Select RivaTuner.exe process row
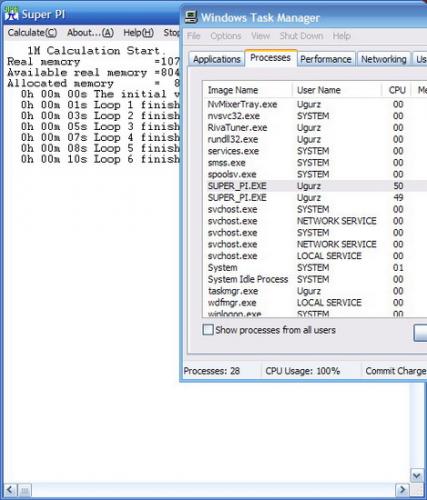The height and width of the screenshot is (500, 427). coord(315,128)
